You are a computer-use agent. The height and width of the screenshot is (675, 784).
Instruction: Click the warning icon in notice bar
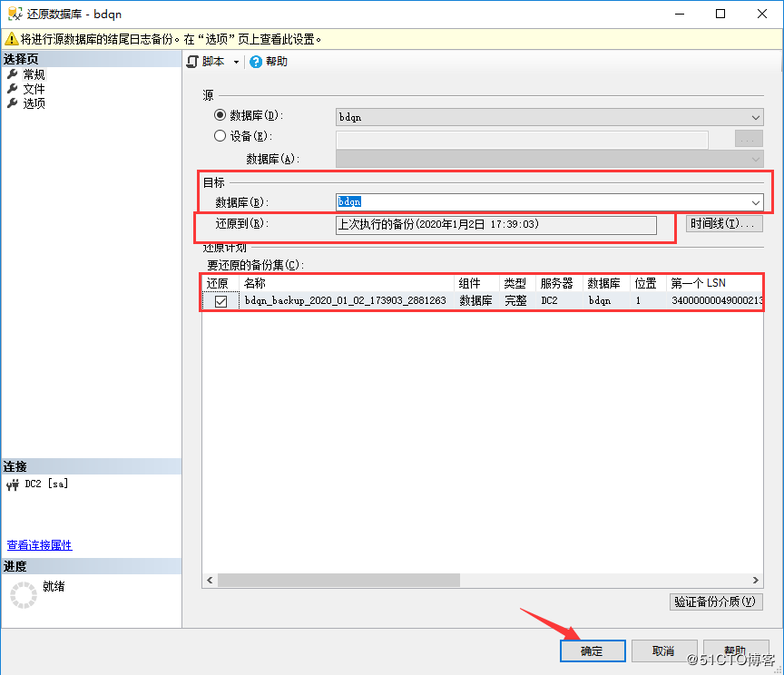[x=12, y=38]
